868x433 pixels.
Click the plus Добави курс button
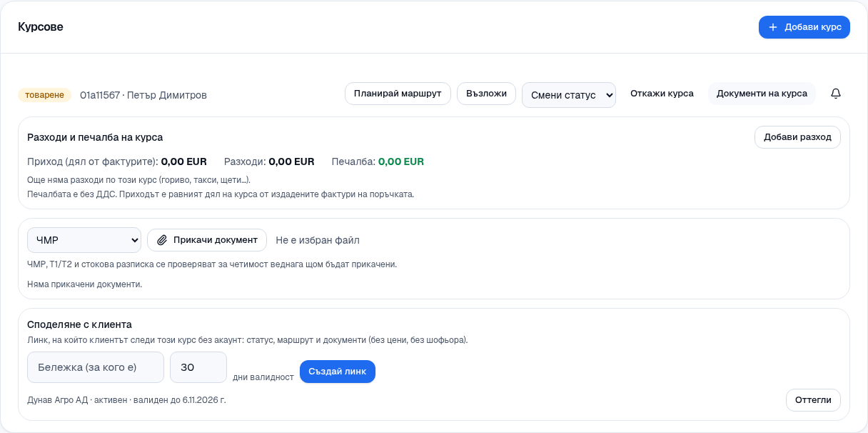point(804,27)
